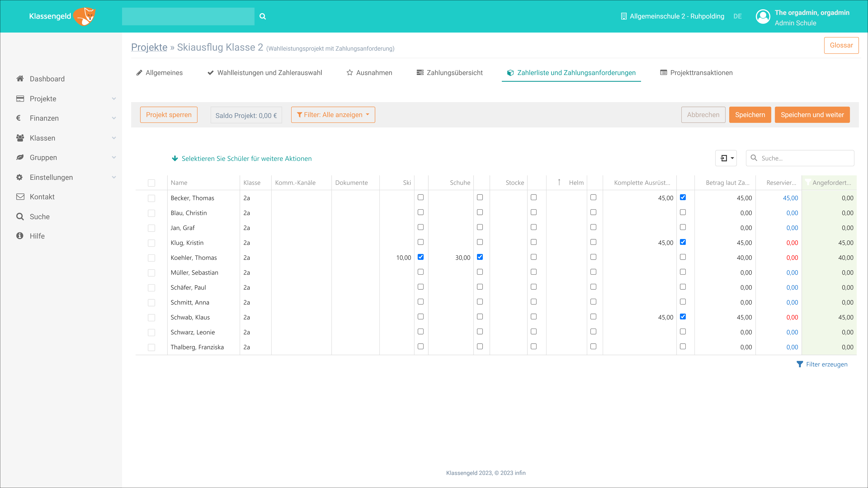Expand the Finanzen sidebar chevron

114,118
